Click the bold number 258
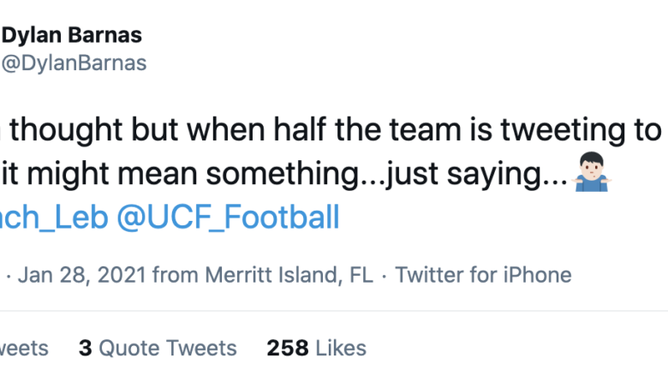Screen dimensions: 668x376 pos(288,348)
